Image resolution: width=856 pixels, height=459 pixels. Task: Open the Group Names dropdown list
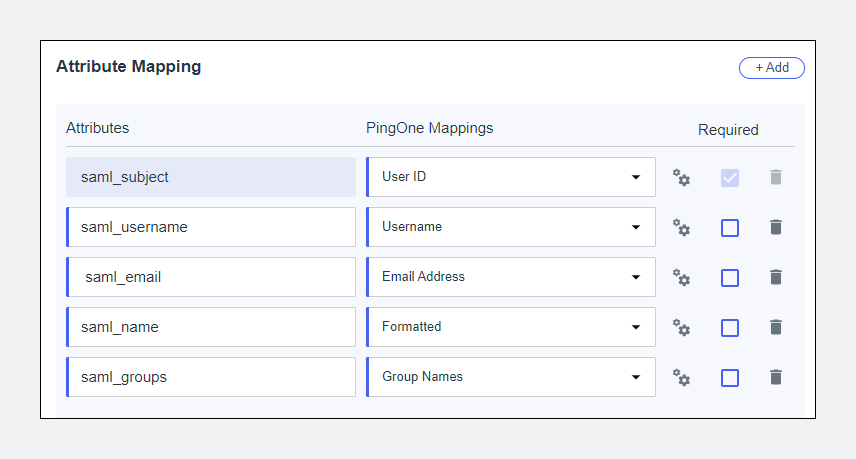click(511, 377)
